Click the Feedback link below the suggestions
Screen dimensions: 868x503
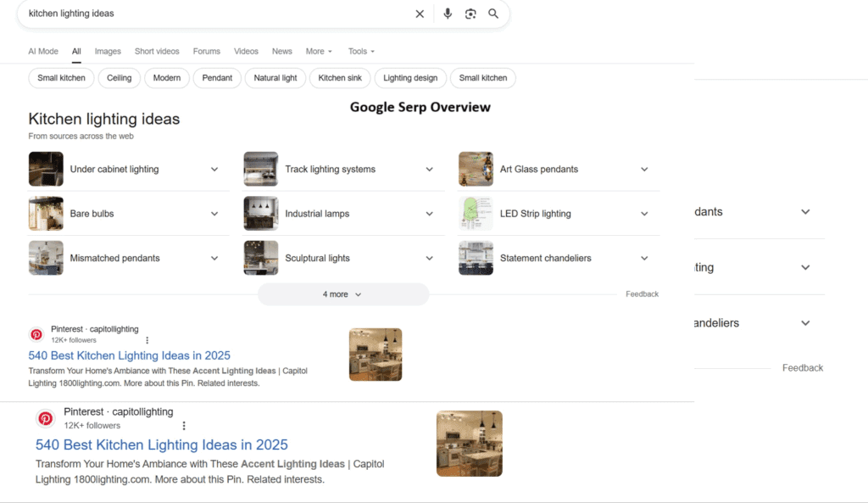[642, 293]
